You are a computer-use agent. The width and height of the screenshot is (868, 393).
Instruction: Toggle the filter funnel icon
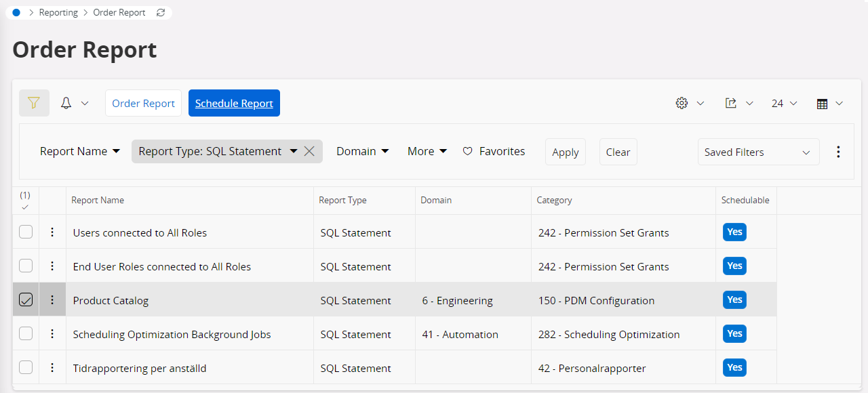point(34,103)
